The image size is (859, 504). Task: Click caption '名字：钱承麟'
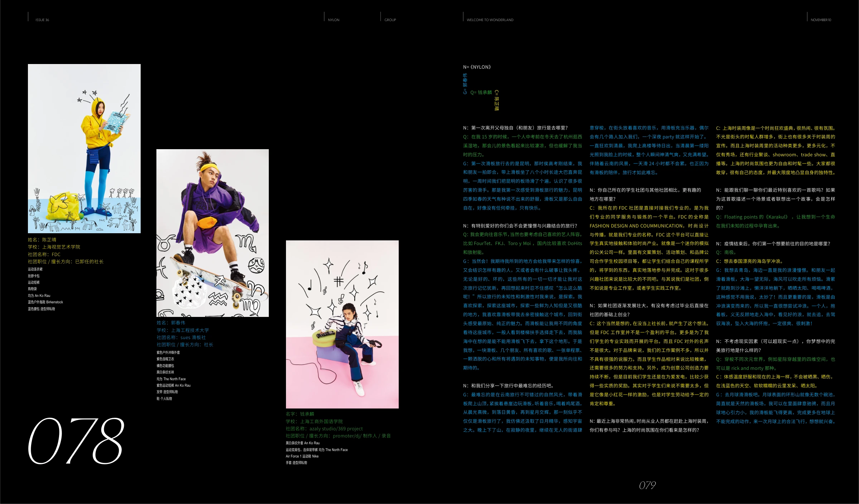[300, 414]
